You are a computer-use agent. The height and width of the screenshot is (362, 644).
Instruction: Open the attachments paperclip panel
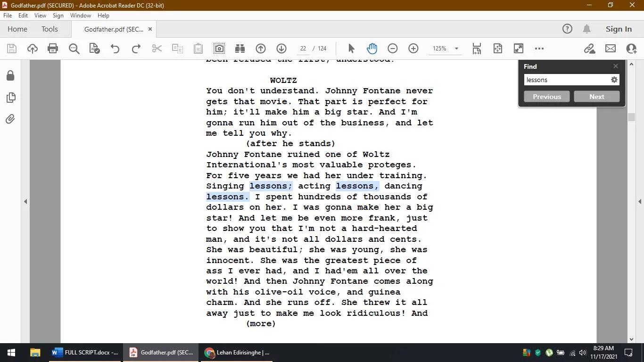tap(10, 119)
